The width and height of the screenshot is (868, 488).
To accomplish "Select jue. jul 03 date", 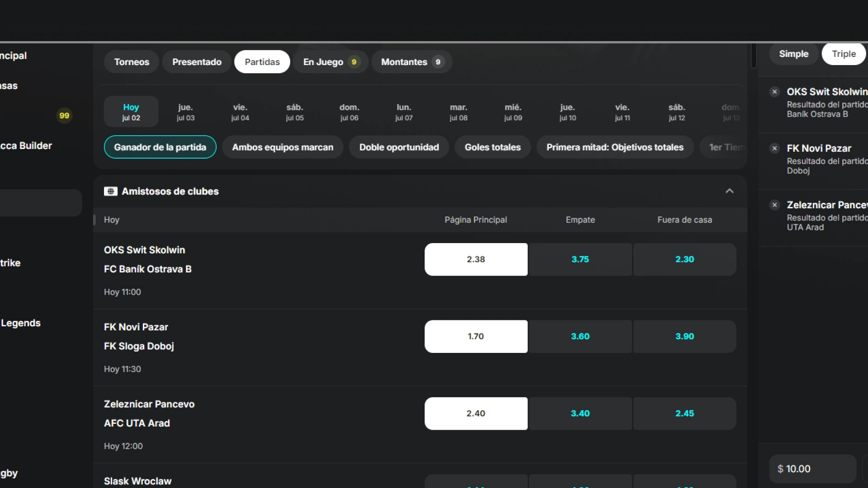I will 185,112.
